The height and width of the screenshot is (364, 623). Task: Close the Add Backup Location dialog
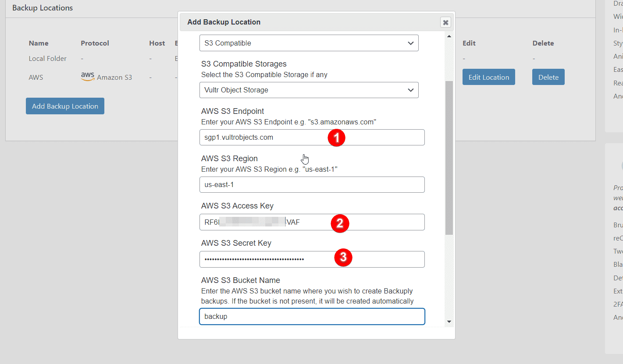click(445, 22)
